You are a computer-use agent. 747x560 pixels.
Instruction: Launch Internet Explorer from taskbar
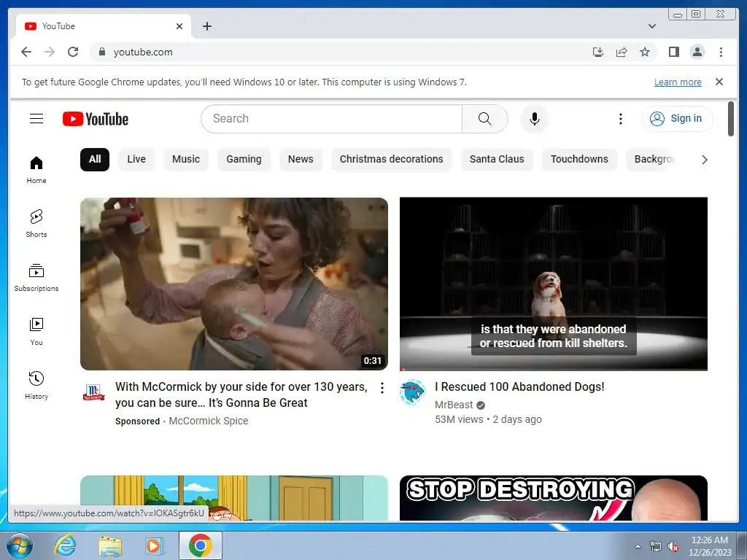65,545
